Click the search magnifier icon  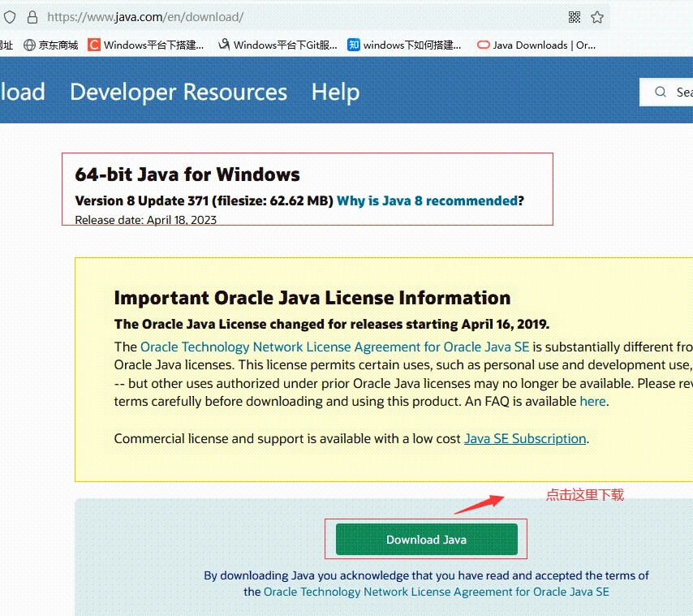[661, 92]
